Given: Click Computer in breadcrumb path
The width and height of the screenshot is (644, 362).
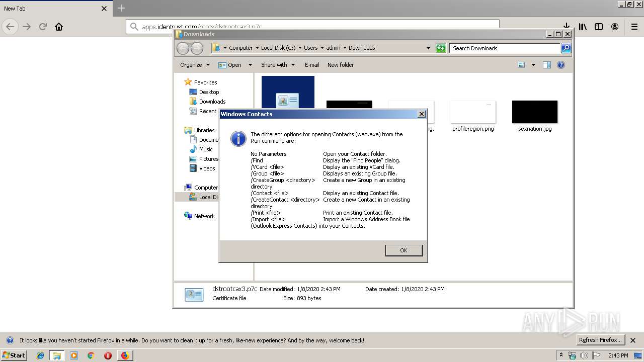Looking at the screenshot, I should (240, 48).
